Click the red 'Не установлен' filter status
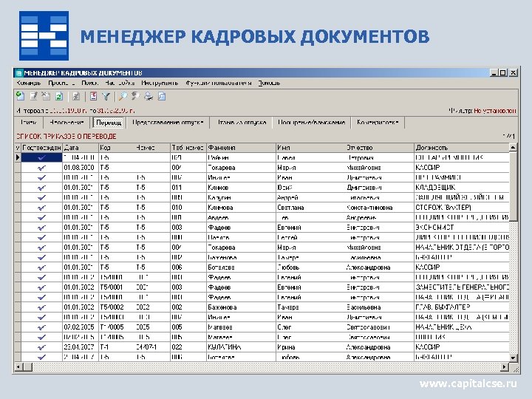Image resolution: width=532 pixels, height=399 pixels. 495,111
